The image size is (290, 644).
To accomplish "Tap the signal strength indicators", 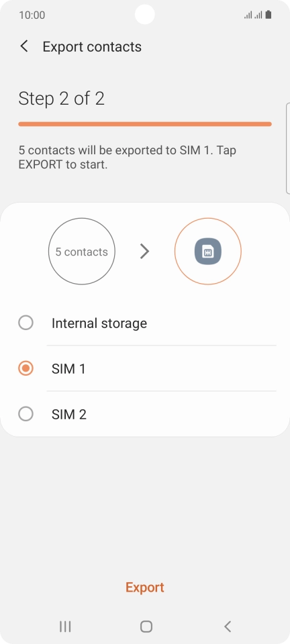I will click(x=253, y=15).
